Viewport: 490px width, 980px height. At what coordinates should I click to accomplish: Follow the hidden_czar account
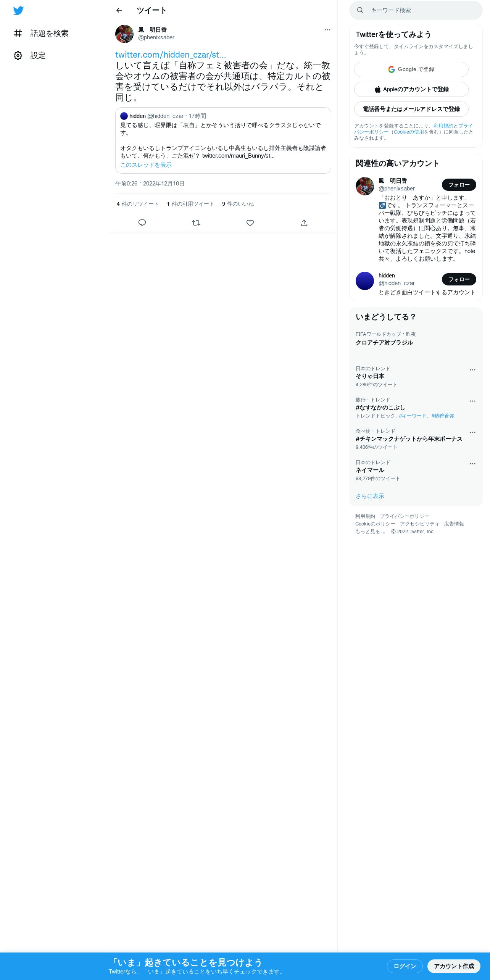[459, 279]
